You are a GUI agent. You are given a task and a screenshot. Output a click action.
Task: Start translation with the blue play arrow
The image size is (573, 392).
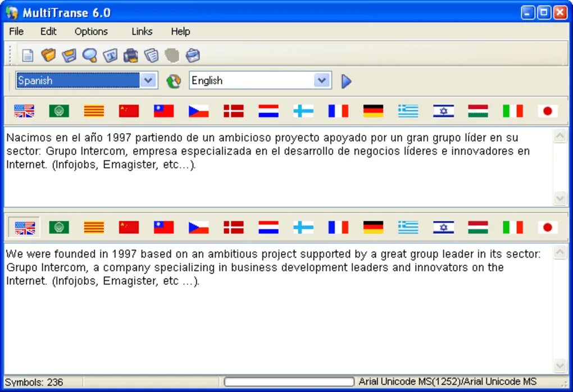click(347, 81)
